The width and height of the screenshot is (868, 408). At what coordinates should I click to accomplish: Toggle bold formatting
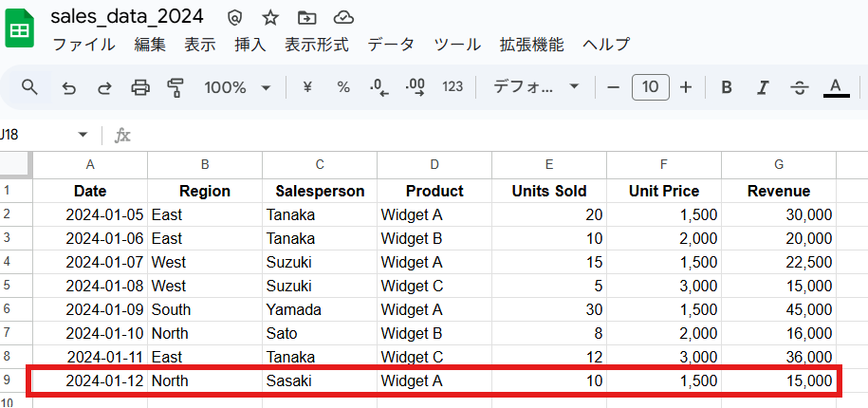[x=727, y=87]
